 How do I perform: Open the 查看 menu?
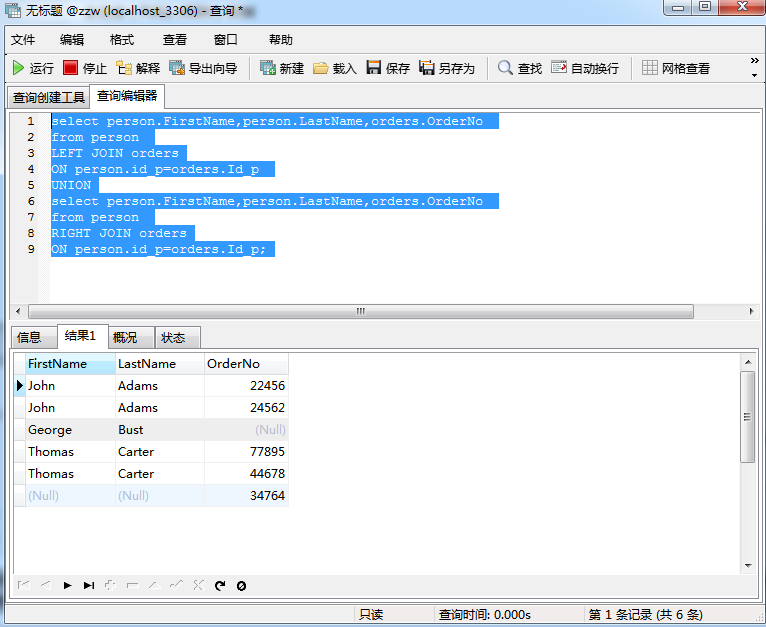click(174, 40)
